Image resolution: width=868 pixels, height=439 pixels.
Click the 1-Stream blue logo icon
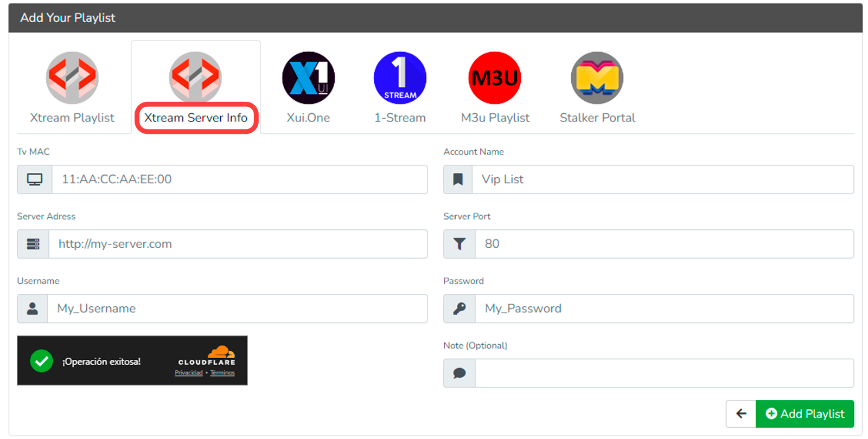coord(400,78)
